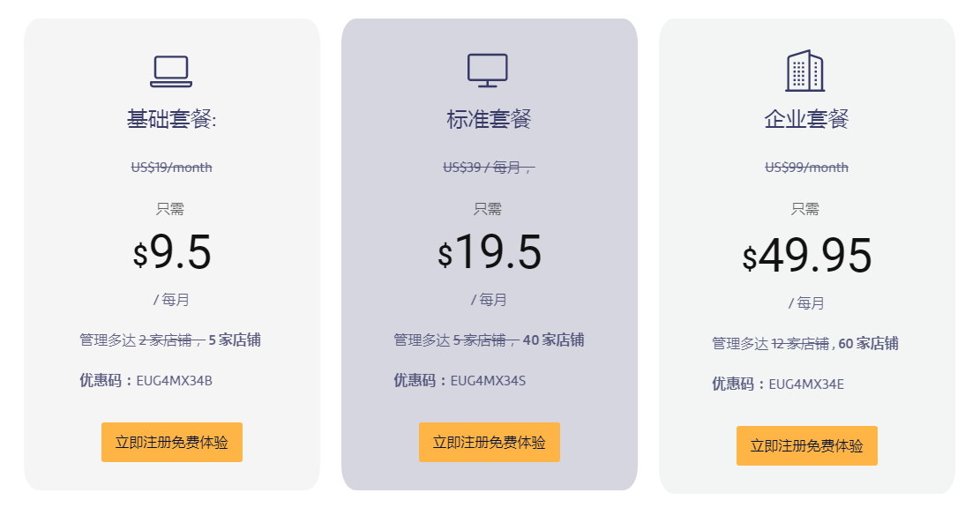Click the 5 家店铺 store limit text
Screen dimensions: 980x515
coord(235,340)
